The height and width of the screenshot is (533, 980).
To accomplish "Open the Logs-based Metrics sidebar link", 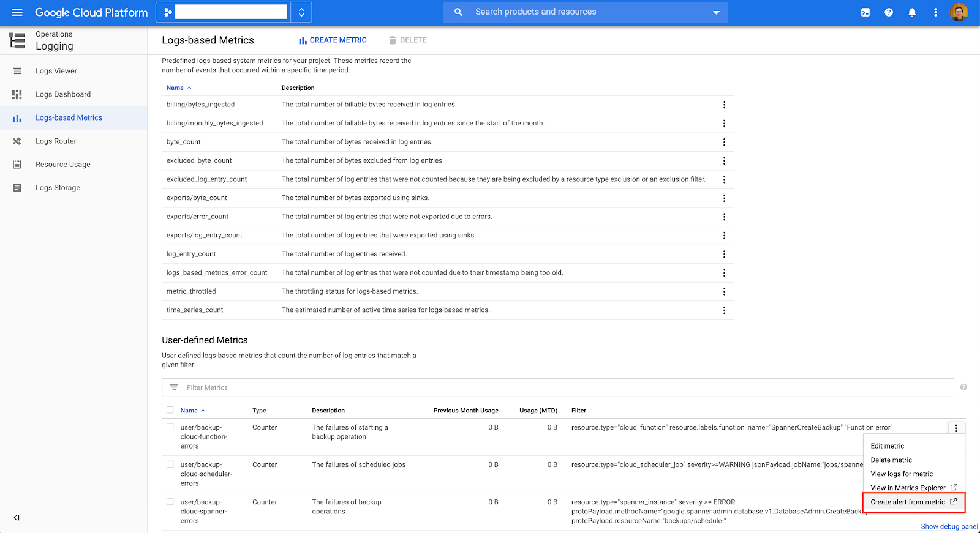I will [69, 118].
